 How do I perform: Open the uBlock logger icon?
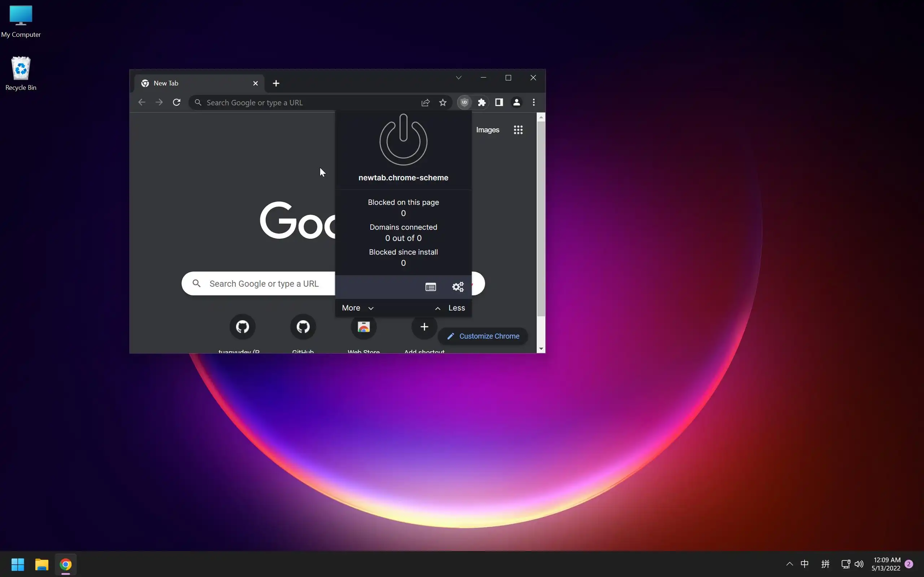pyautogui.click(x=430, y=287)
